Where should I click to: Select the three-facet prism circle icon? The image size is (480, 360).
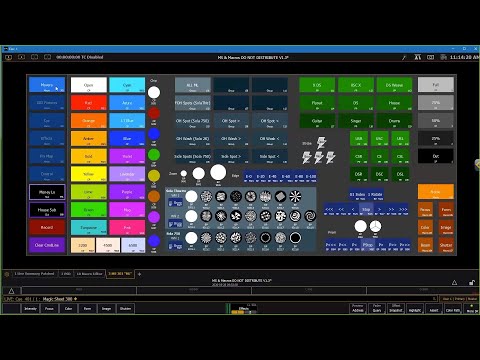click(x=375, y=226)
